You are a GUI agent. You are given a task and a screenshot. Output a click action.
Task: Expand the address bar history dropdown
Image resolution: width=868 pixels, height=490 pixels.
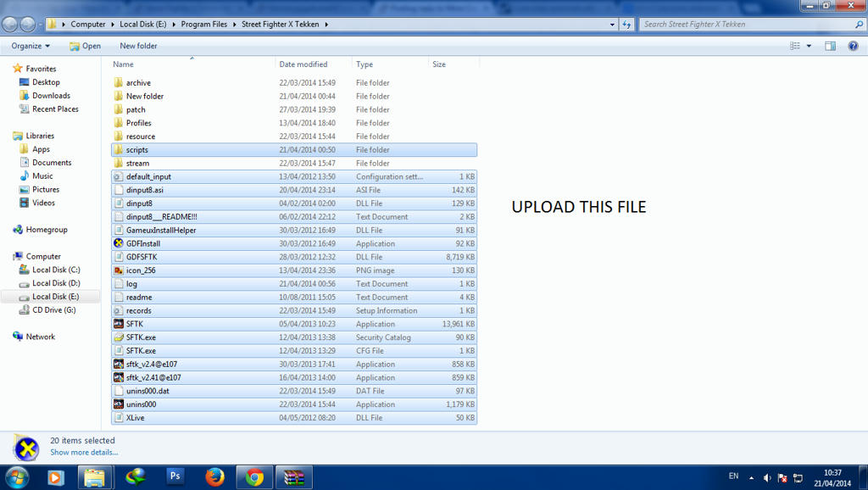tap(612, 25)
